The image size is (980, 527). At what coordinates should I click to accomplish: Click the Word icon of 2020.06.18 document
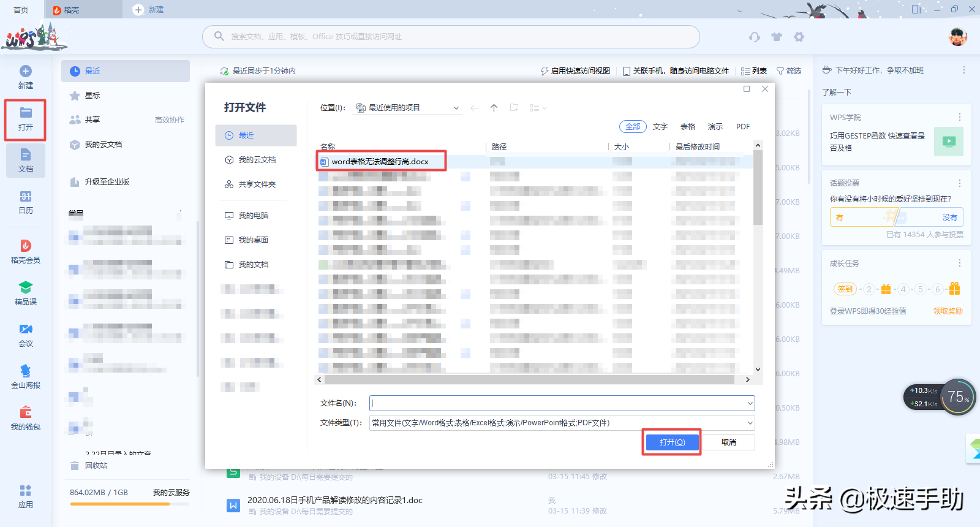click(x=233, y=506)
